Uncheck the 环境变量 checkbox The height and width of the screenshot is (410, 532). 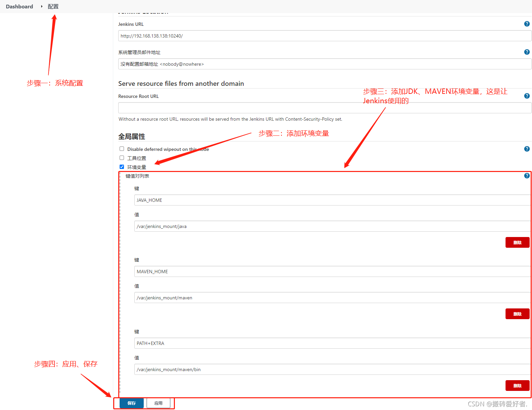122,167
